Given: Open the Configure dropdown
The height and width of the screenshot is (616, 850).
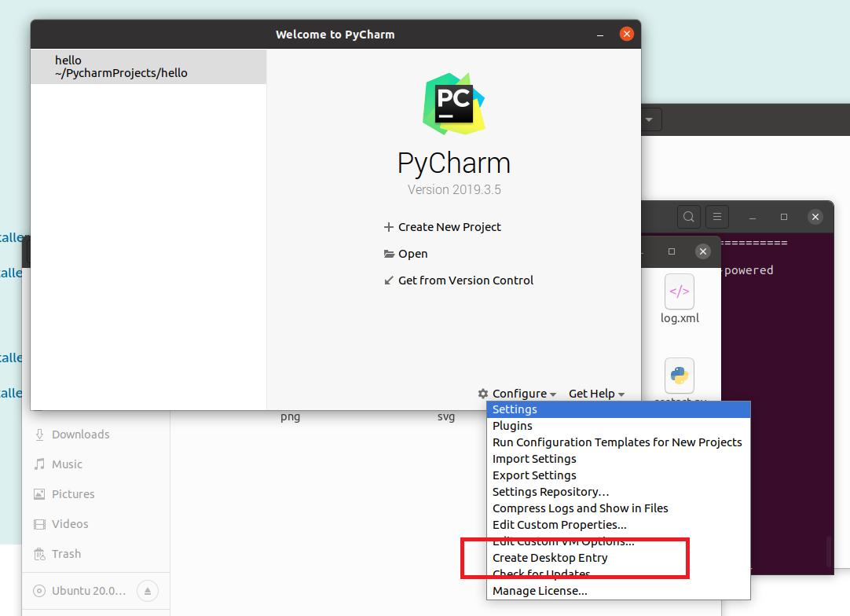Looking at the screenshot, I should (x=520, y=394).
